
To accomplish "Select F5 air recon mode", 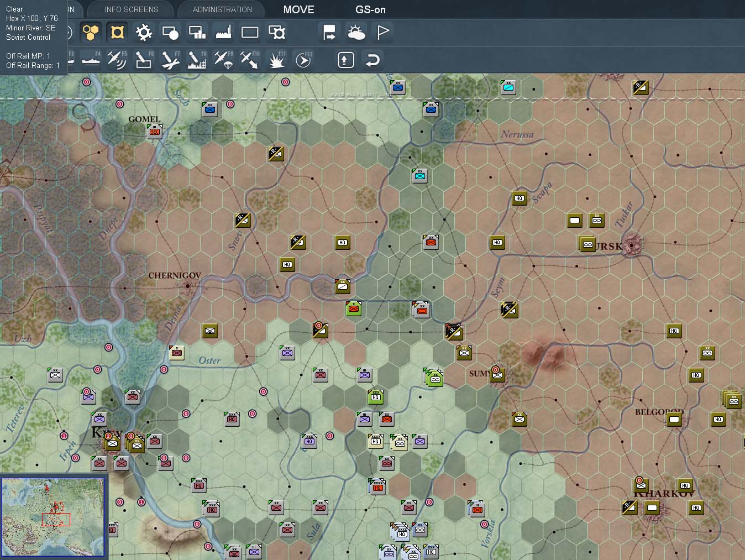I will tap(117, 59).
